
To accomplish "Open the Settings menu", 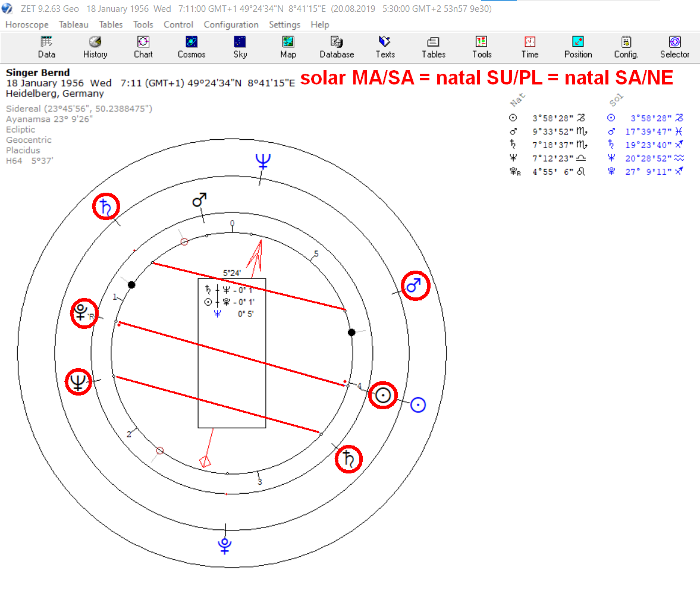I will pos(284,24).
